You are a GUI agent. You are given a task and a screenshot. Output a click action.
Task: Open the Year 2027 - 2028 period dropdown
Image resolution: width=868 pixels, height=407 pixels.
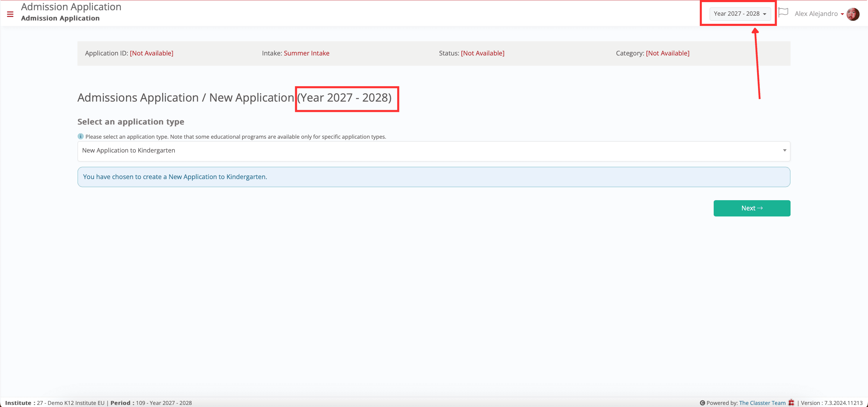point(740,14)
